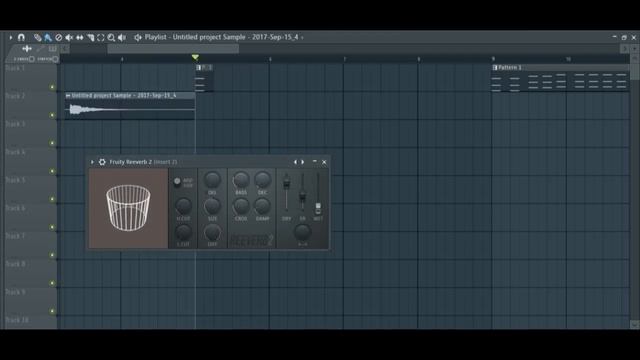
Task: Mute Track 6 via its green light
Action: [x=52, y=227]
